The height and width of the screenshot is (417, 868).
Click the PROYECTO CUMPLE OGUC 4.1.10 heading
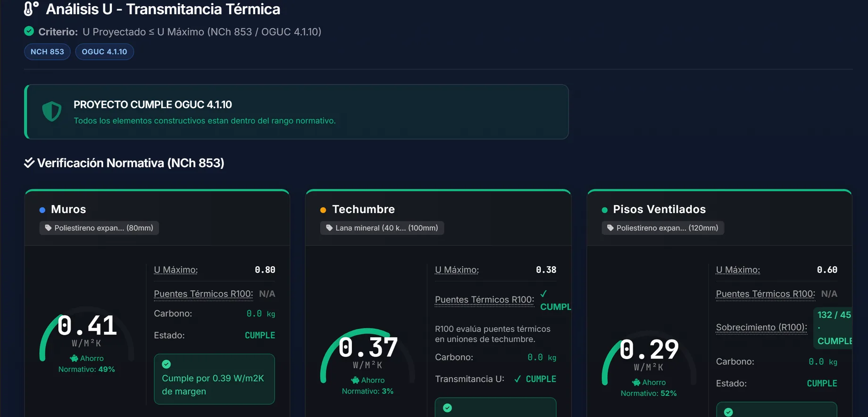pyautogui.click(x=152, y=105)
